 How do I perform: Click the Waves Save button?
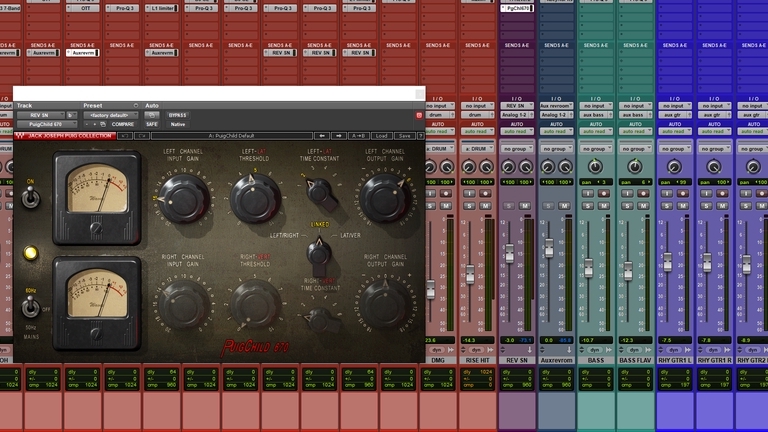[x=405, y=136]
